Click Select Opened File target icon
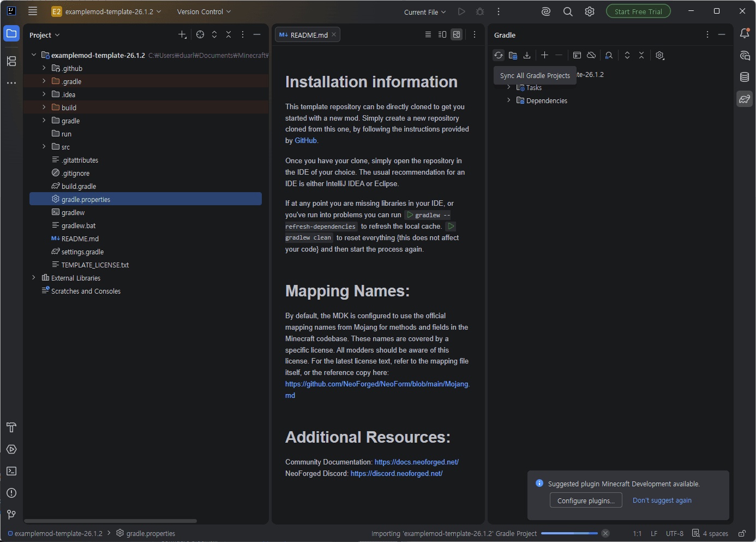 200,34
